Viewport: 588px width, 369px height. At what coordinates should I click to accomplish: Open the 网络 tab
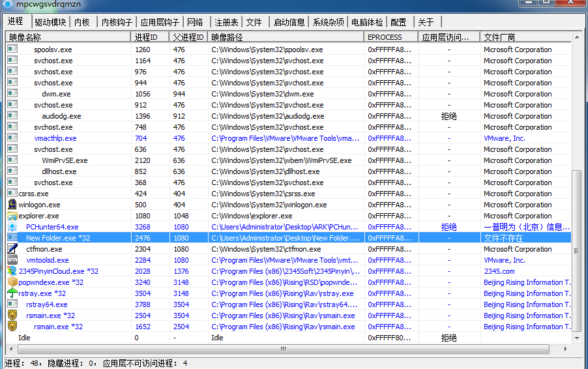(x=195, y=22)
